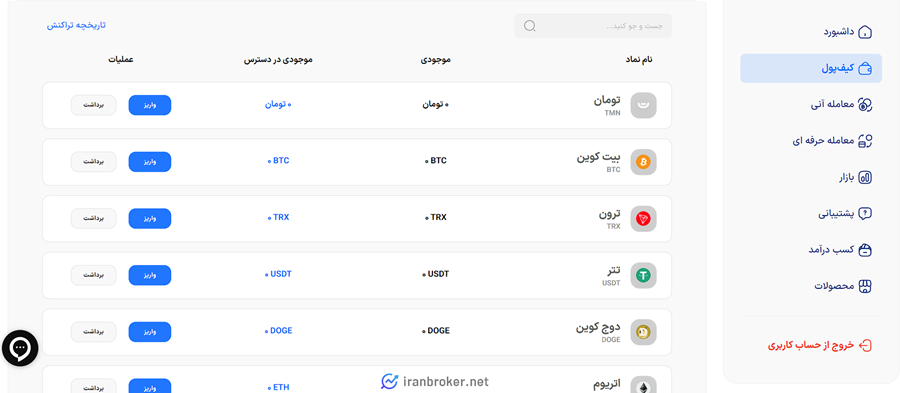Click blue available USDT balance

point(278,274)
